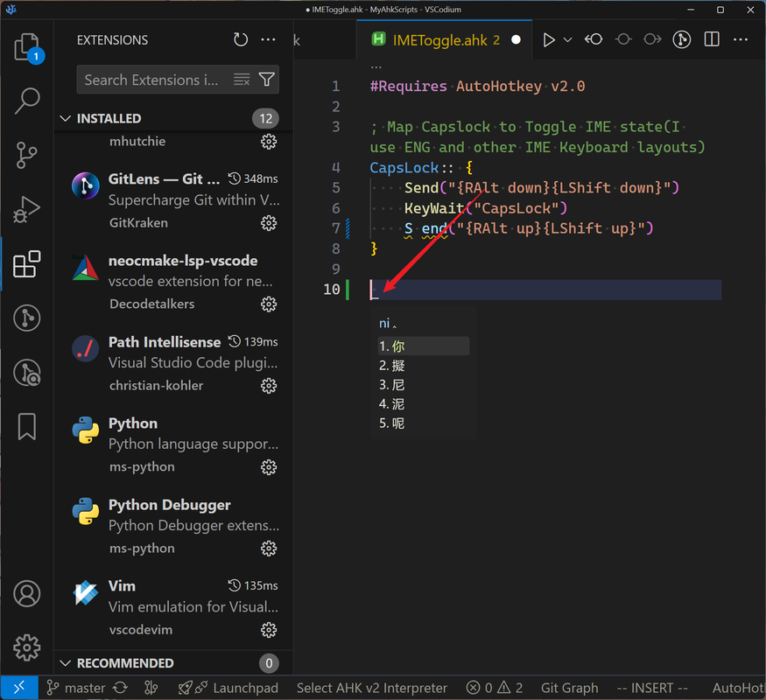Click the AutoHotkey language mode indicator
The width and height of the screenshot is (766, 700).
[x=738, y=688]
